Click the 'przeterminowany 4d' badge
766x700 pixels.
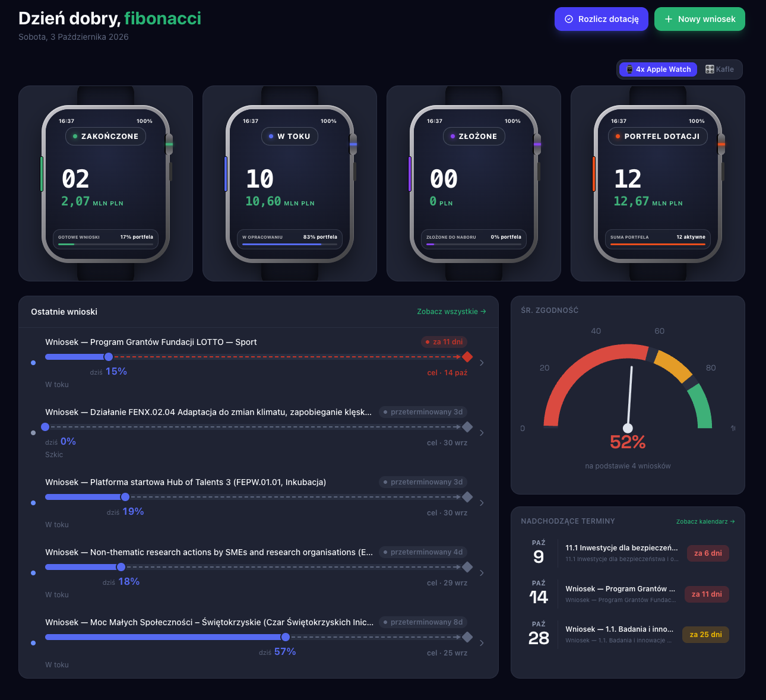423,552
